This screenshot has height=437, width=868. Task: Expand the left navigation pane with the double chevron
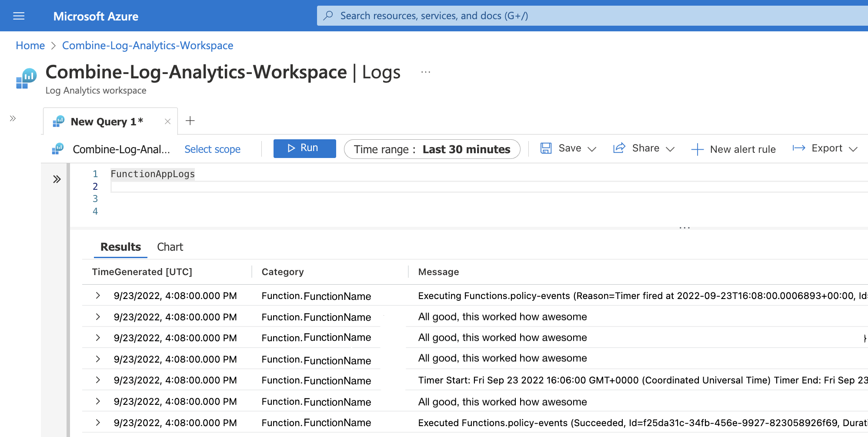click(x=13, y=118)
